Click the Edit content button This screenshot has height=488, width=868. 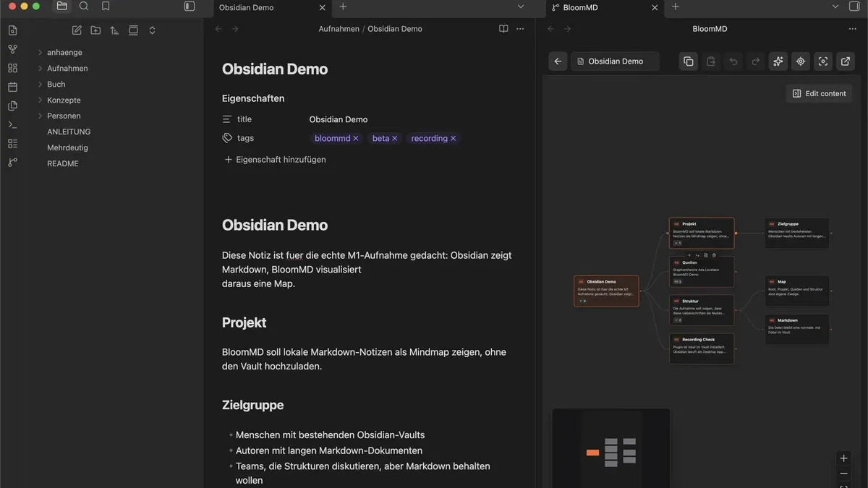coord(819,93)
